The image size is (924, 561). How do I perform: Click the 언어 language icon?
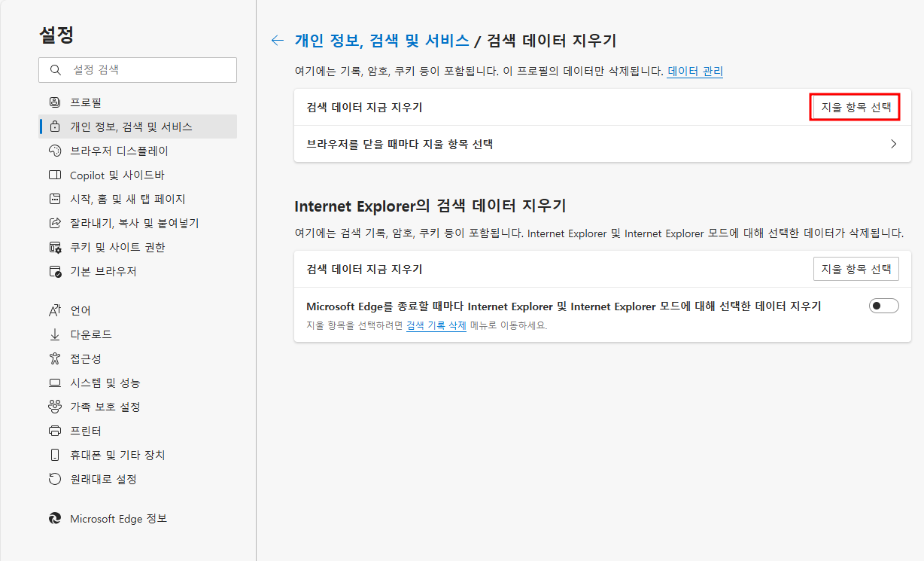[54, 310]
